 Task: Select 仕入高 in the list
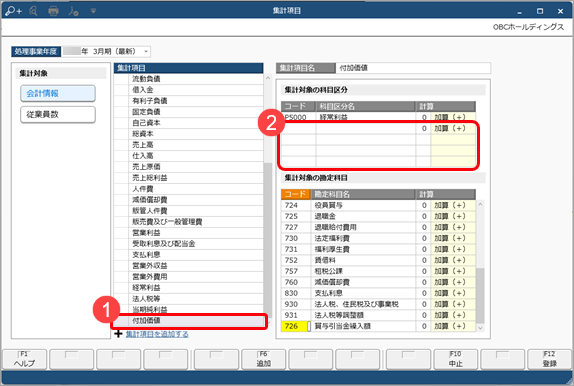point(189,156)
